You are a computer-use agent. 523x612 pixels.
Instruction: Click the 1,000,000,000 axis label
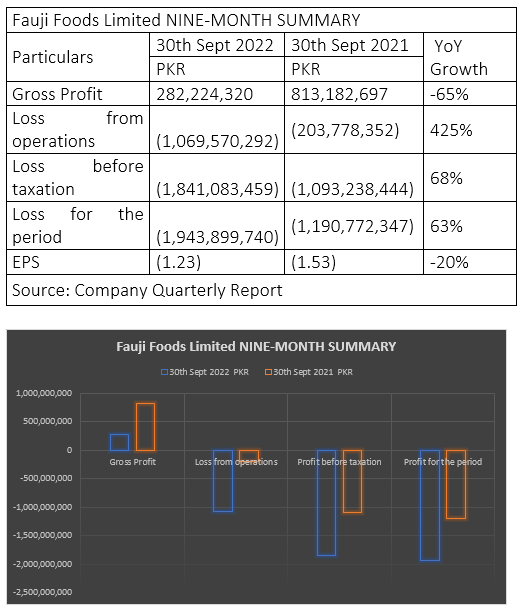click(44, 393)
